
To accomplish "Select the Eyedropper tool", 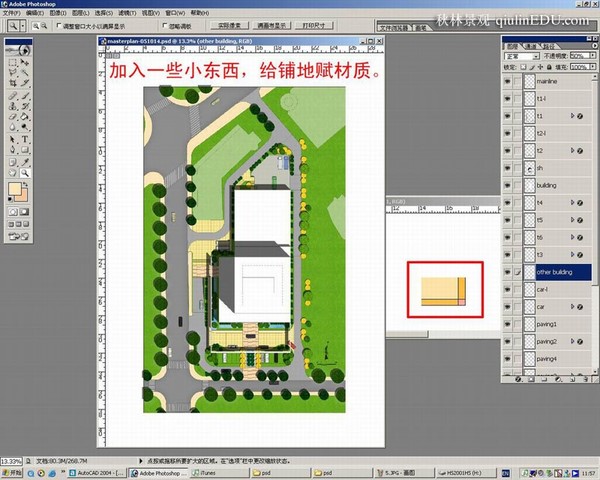I will [x=24, y=162].
